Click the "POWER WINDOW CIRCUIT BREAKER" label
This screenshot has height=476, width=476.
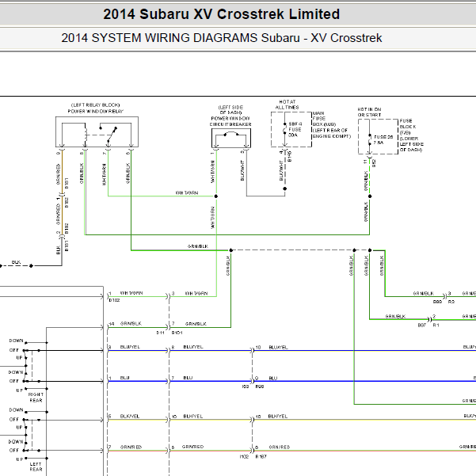(230, 121)
